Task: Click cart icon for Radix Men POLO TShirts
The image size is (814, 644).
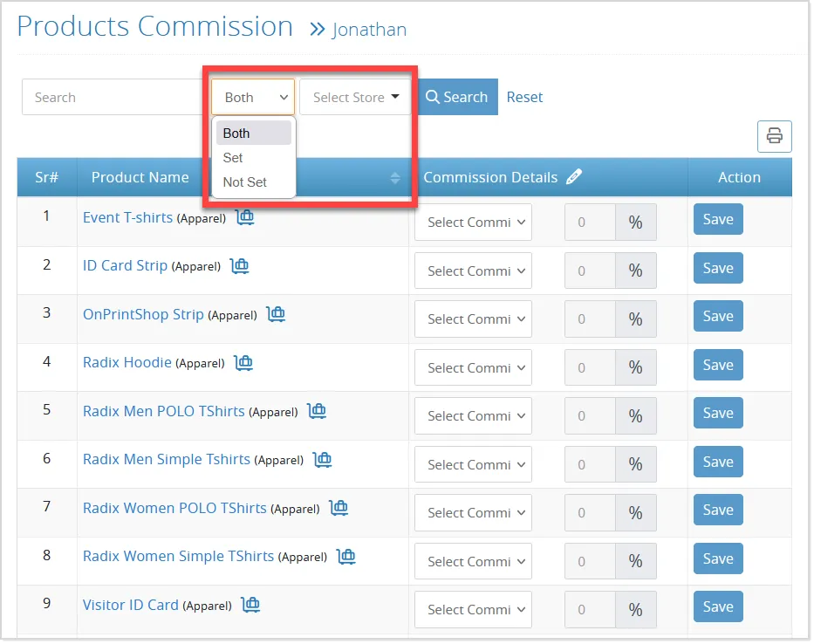Action: click(x=317, y=411)
